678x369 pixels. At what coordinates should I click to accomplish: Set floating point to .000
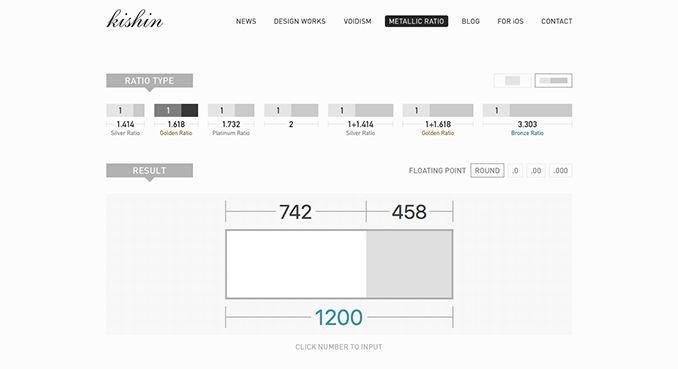click(x=561, y=170)
